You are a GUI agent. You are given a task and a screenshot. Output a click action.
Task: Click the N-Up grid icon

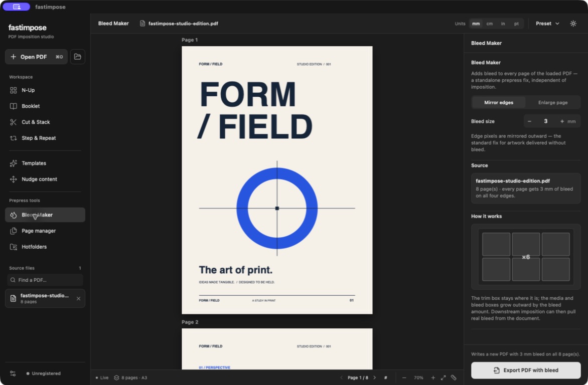coord(14,90)
